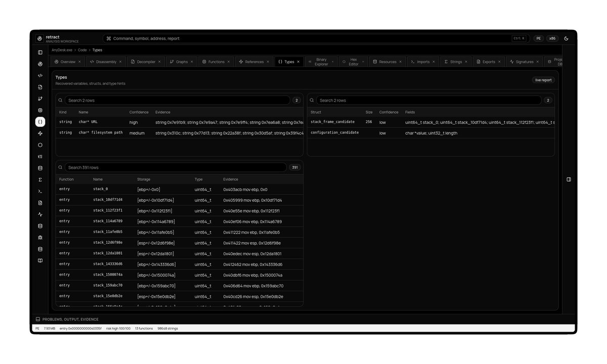This screenshot has width=607, height=364.
Task: Select the stack_frame_candidate struct row
Action: point(431,122)
